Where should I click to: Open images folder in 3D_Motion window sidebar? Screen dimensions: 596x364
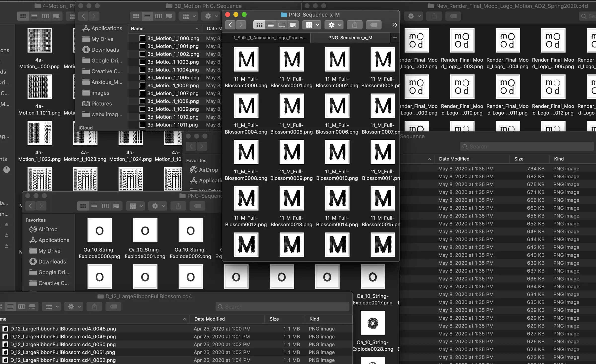[x=96, y=93]
